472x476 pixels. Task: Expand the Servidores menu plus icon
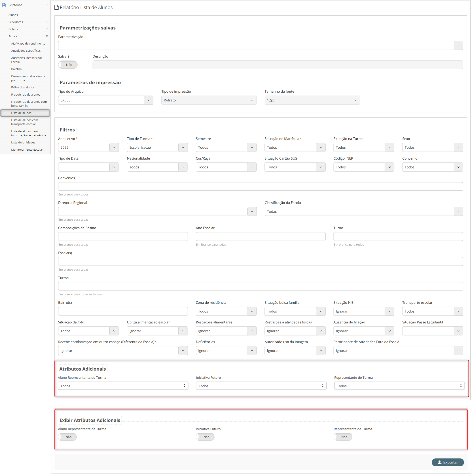coord(47,22)
